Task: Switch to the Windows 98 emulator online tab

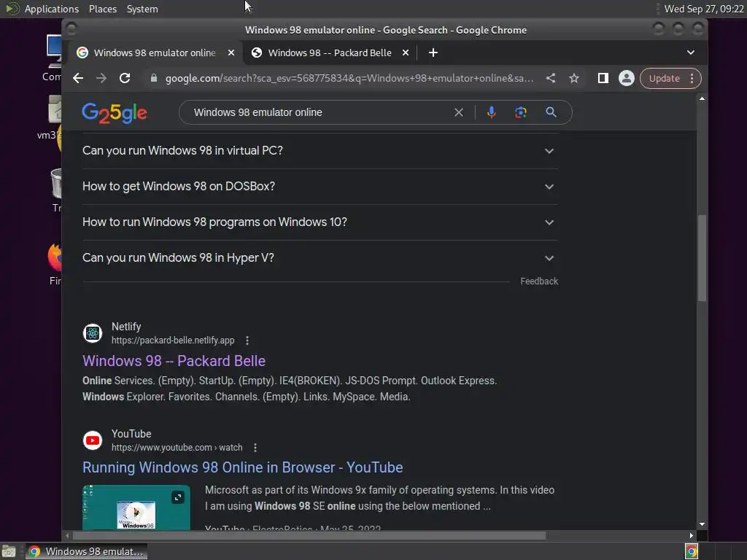Action: tap(156, 52)
